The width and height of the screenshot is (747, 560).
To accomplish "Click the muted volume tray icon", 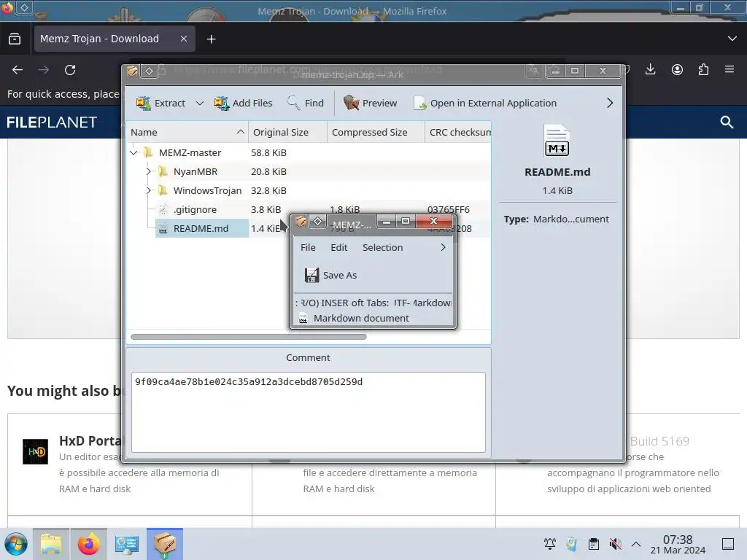I will coord(615,544).
